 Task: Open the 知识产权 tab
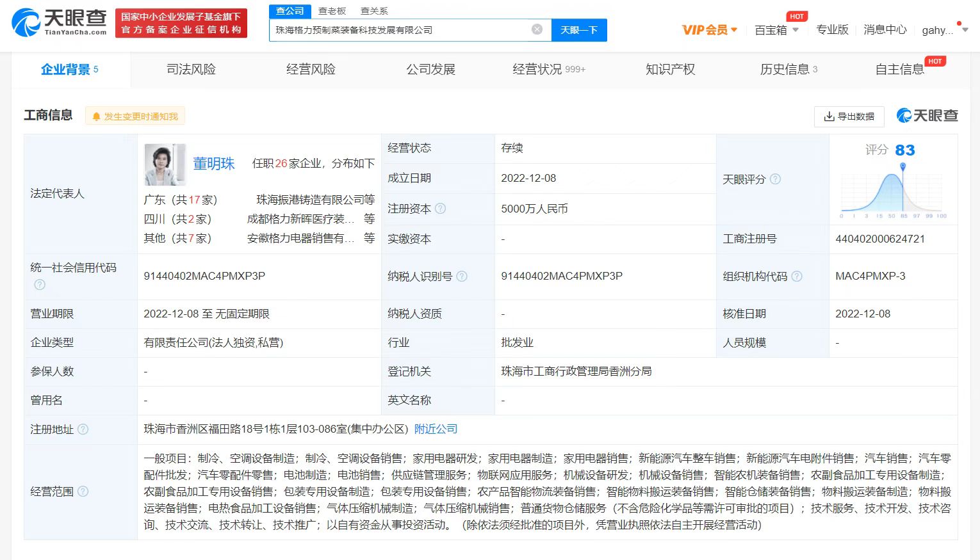click(x=670, y=69)
